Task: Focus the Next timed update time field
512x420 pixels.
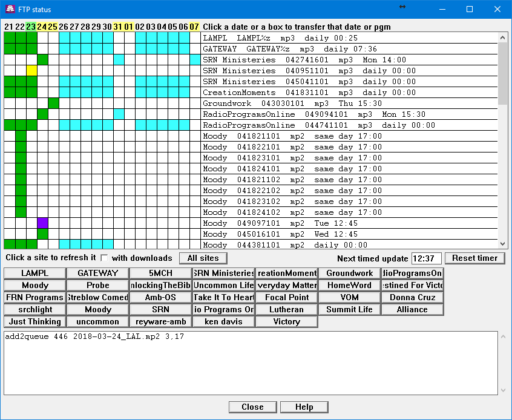Action: [x=427, y=258]
